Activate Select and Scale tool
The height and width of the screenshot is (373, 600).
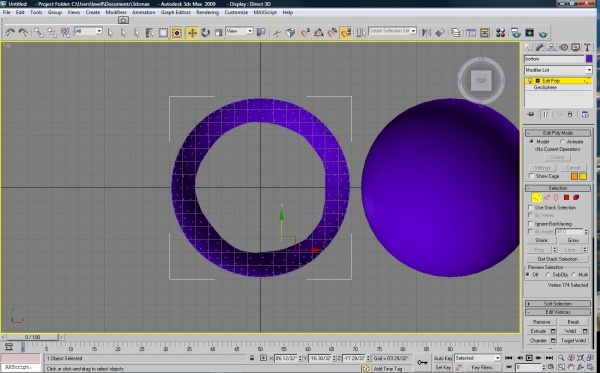pos(218,33)
